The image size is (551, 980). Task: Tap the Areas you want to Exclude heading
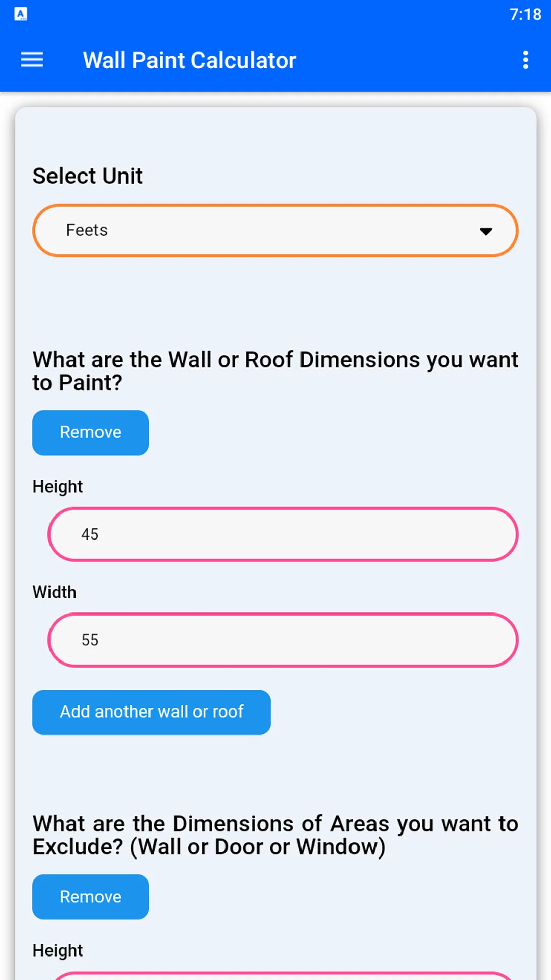coord(275,835)
